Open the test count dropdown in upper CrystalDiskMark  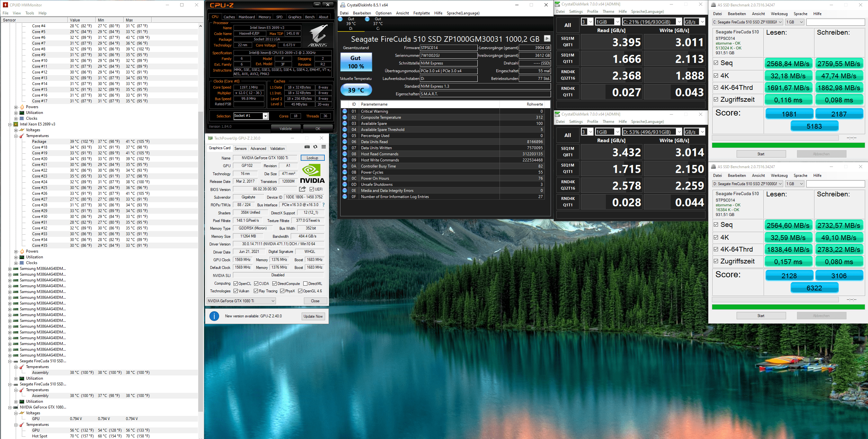point(587,22)
